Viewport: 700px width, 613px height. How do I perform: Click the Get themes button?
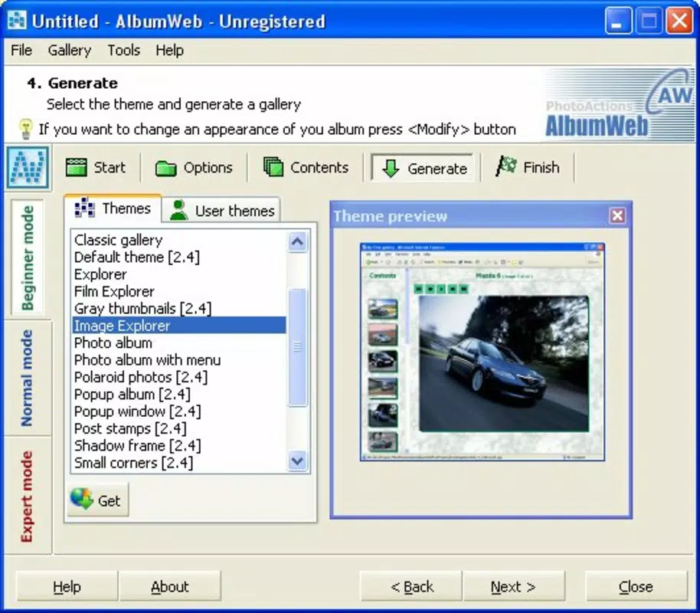(x=98, y=500)
